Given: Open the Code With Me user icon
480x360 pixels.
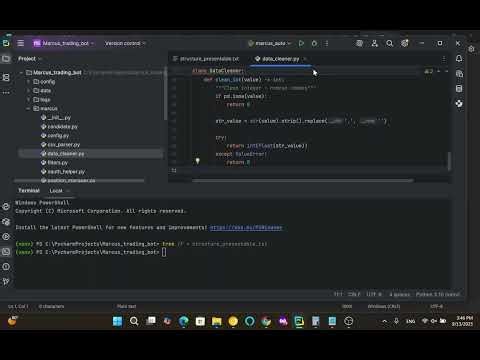Looking at the screenshot, I should click(x=375, y=43).
